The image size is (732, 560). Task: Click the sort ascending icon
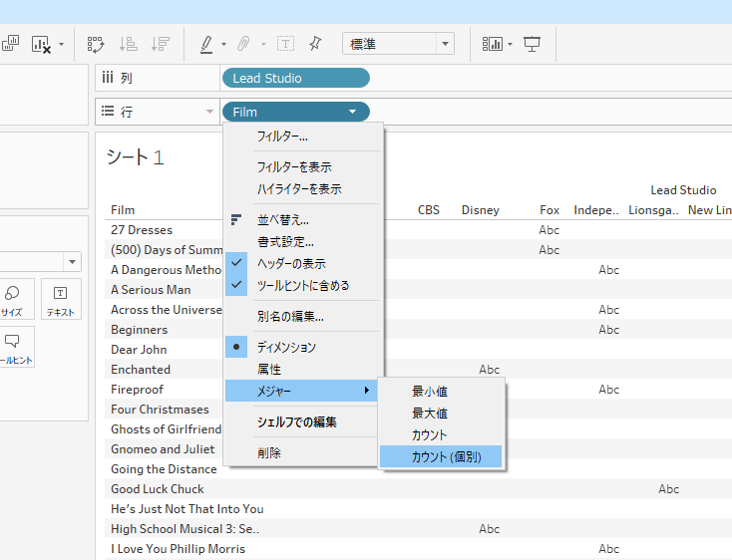(128, 44)
